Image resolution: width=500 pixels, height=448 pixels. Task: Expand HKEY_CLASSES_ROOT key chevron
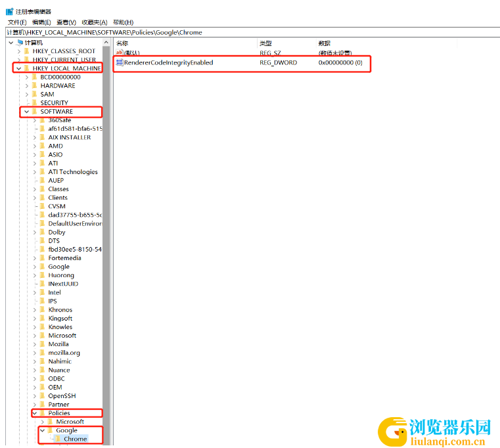(x=19, y=51)
